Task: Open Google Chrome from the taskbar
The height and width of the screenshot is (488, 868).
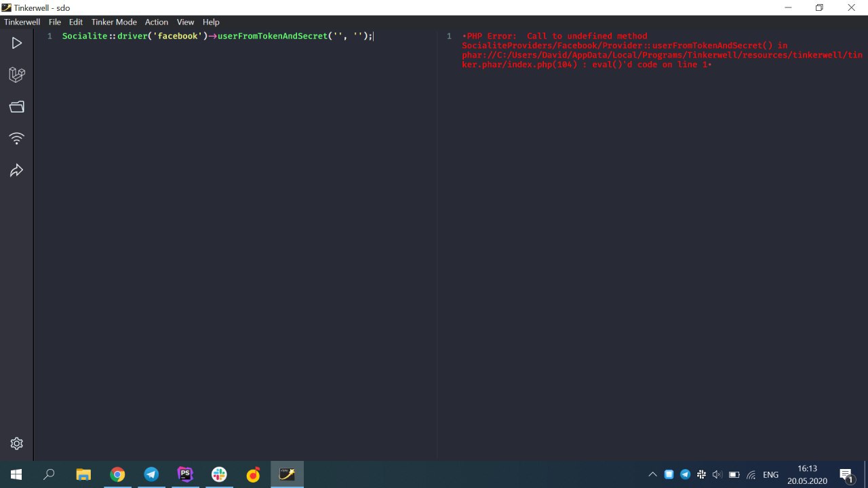Action: (x=117, y=474)
